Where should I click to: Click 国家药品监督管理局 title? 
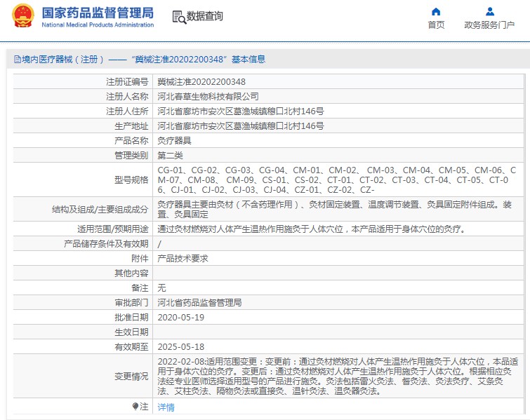coord(98,13)
